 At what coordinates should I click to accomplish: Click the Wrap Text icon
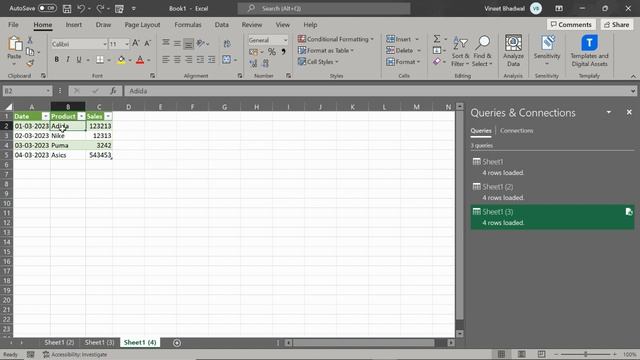click(x=227, y=44)
